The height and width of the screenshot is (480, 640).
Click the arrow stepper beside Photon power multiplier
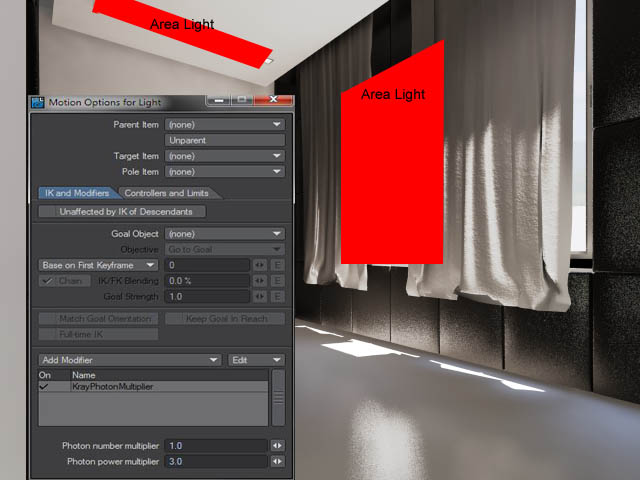[277, 462]
